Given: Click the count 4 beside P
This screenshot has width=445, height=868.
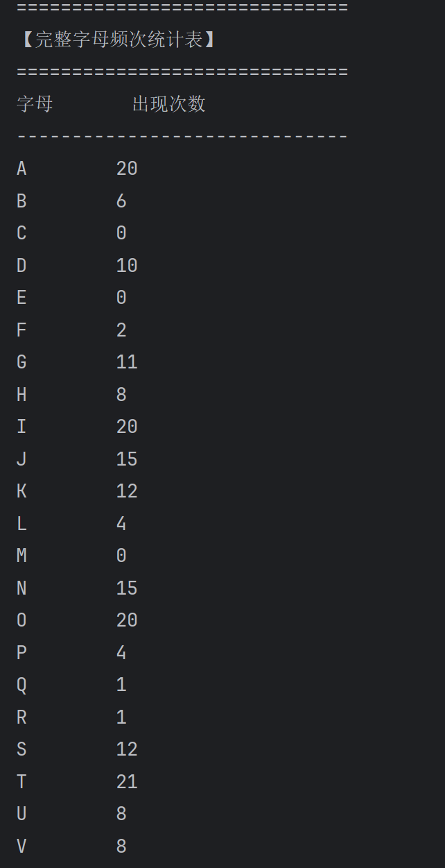Looking at the screenshot, I should pos(121,653).
